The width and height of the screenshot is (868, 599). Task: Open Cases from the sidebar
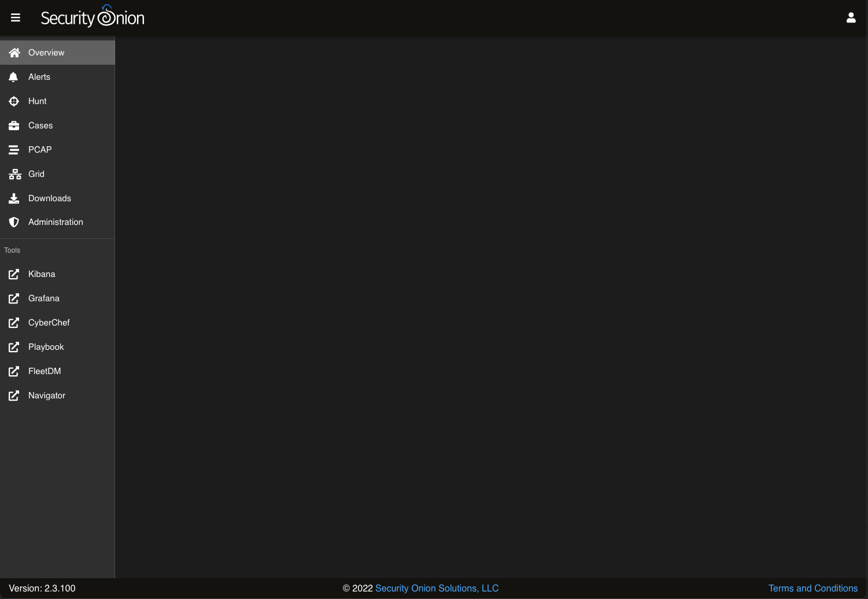point(57,125)
